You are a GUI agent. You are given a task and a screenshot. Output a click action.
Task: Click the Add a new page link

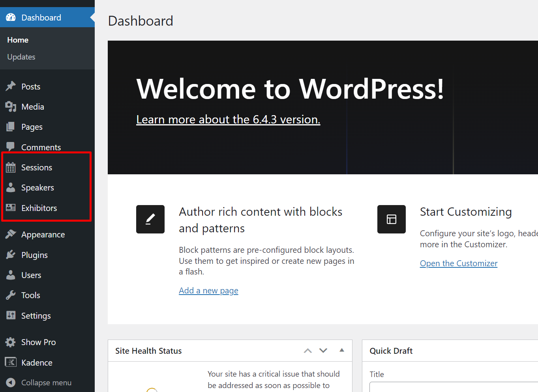(208, 291)
